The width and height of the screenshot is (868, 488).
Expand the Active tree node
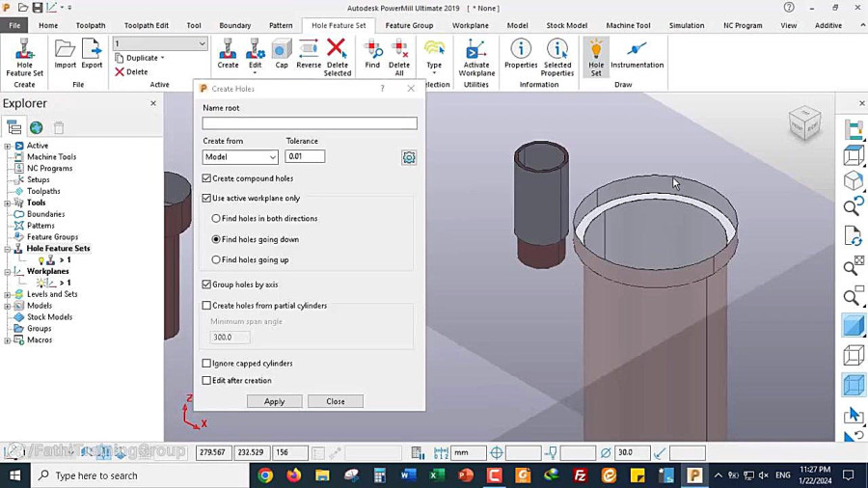[x=8, y=146]
